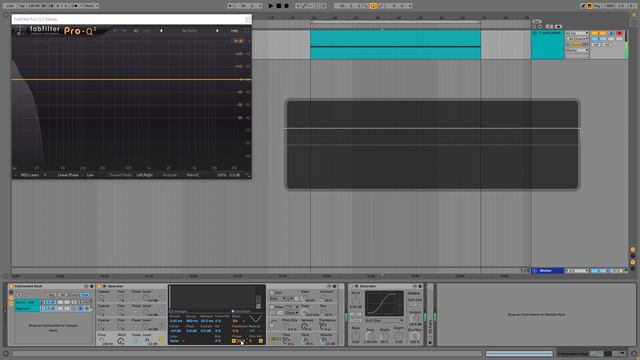Open Operator Wave type dropdown
The width and height of the screenshot is (640, 360).
coord(238,321)
